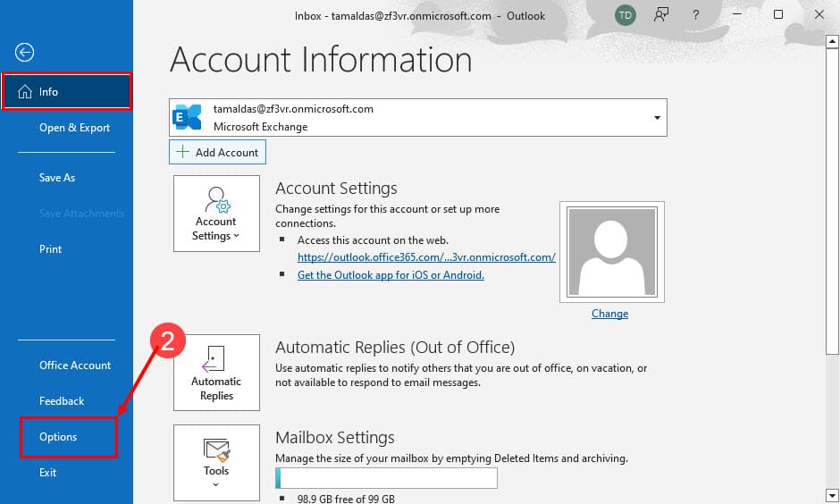
Task: Click the Account Settings section heading
Action: point(336,188)
